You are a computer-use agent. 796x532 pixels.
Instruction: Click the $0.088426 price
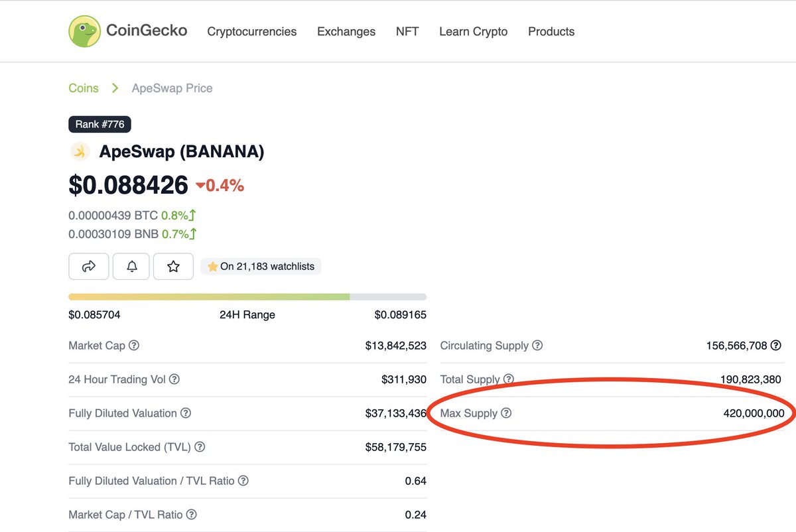[129, 185]
